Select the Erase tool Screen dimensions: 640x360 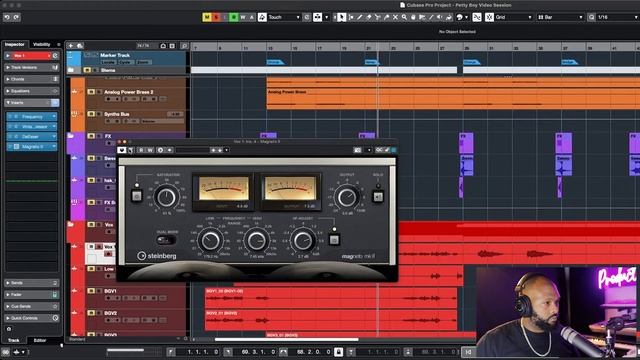pos(369,17)
